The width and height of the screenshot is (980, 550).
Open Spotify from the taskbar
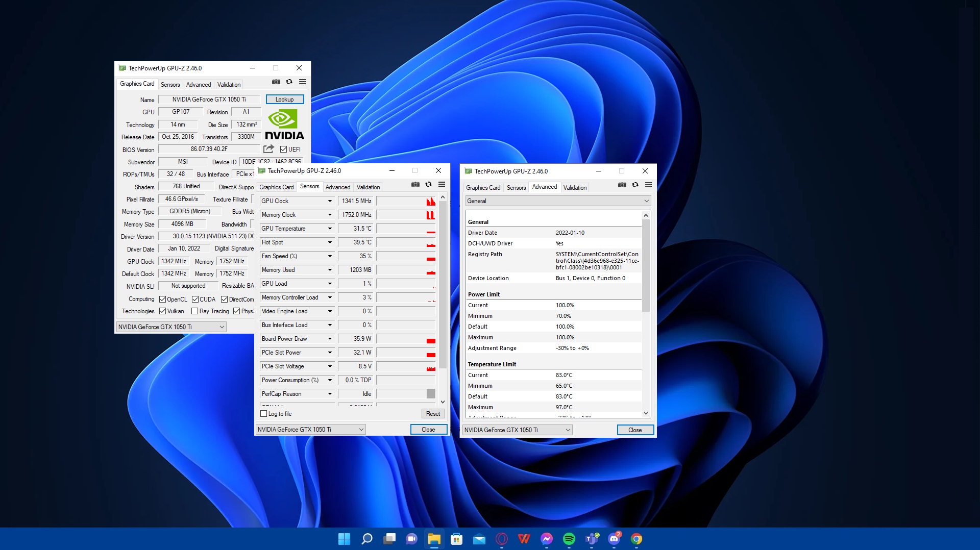[569, 538]
